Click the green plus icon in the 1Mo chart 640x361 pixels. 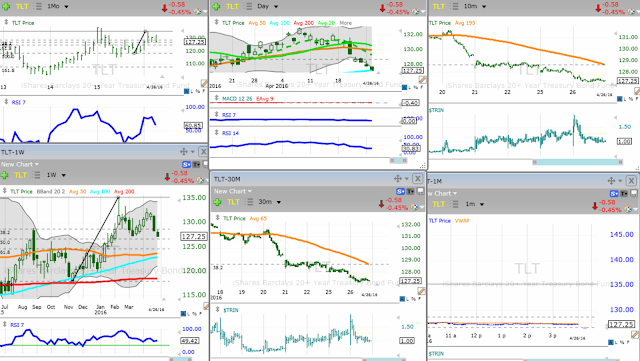pos(6,7)
